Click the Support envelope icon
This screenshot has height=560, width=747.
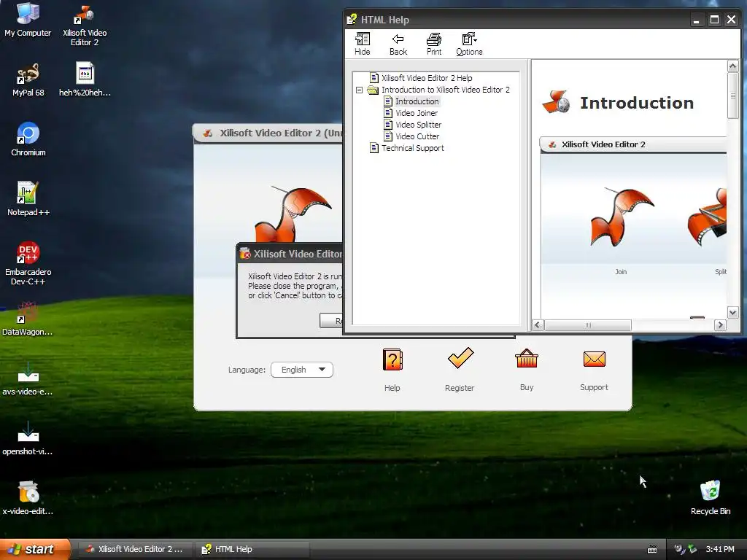(594, 359)
